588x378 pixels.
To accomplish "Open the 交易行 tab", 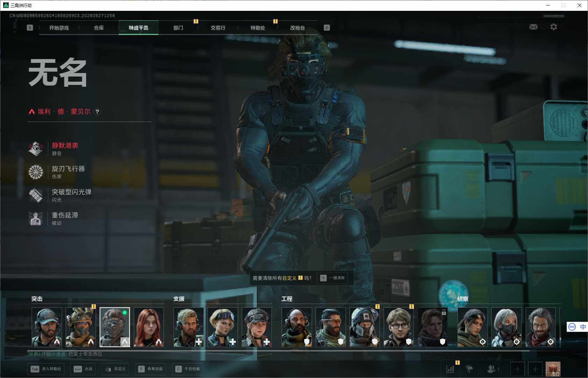I will click(x=218, y=28).
